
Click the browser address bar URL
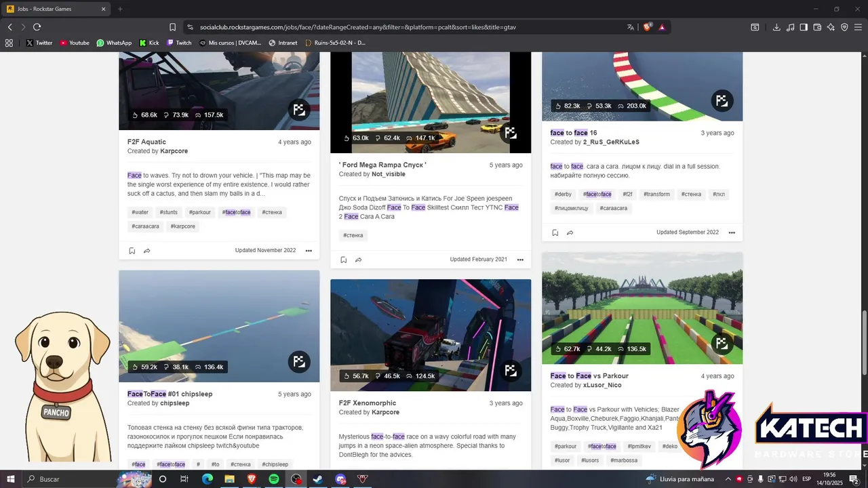click(x=357, y=27)
